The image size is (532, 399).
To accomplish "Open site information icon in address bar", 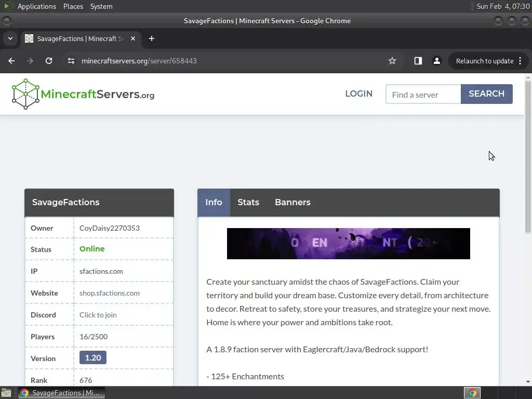I will (x=71, y=61).
